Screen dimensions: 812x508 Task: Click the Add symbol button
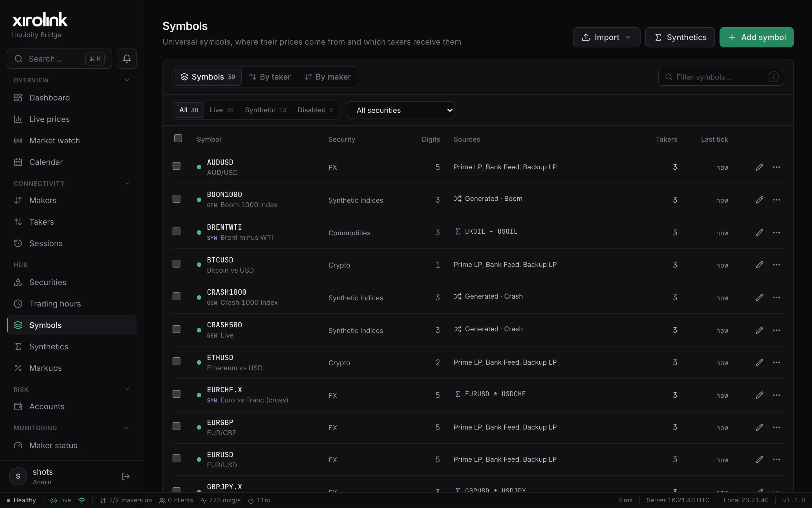(756, 37)
